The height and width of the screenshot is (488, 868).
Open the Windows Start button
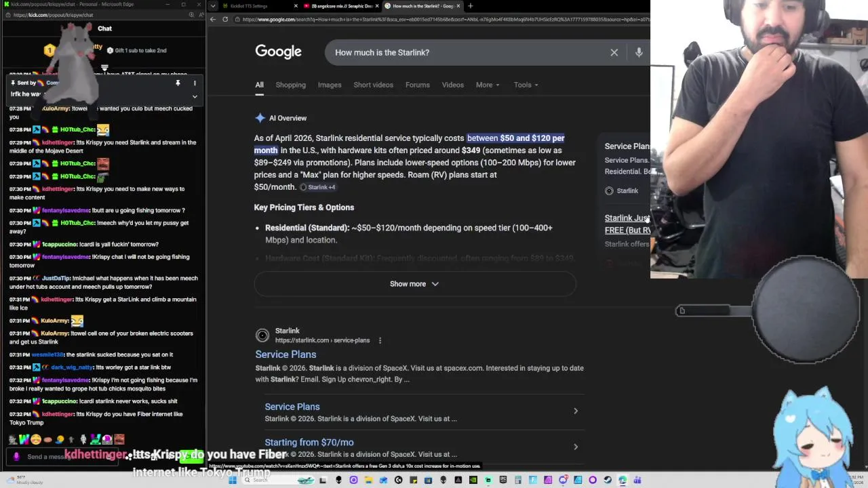coord(233,480)
